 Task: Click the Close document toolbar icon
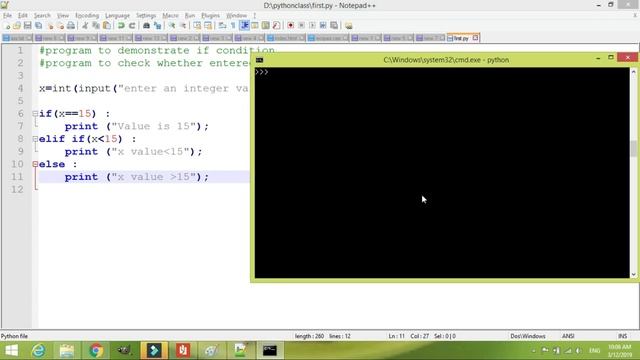click(x=50, y=26)
